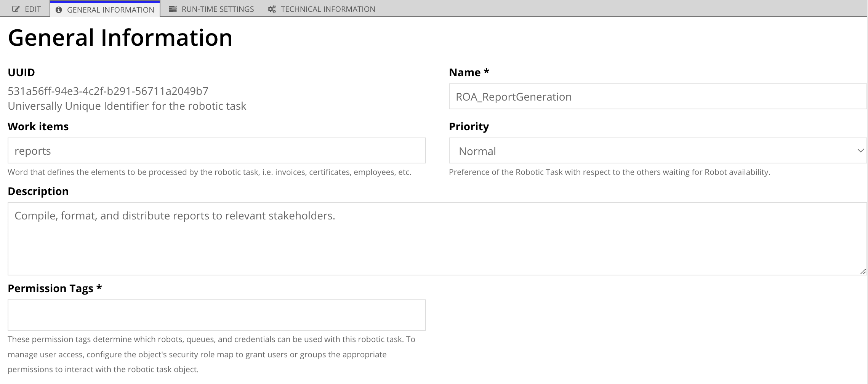Open the Edit tab
Screen dimensions: 868x384
[x=26, y=9]
